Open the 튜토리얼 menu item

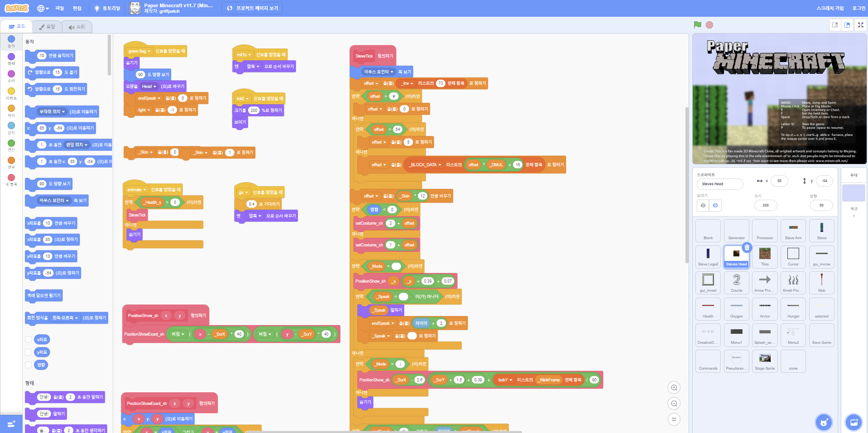pyautogui.click(x=107, y=8)
